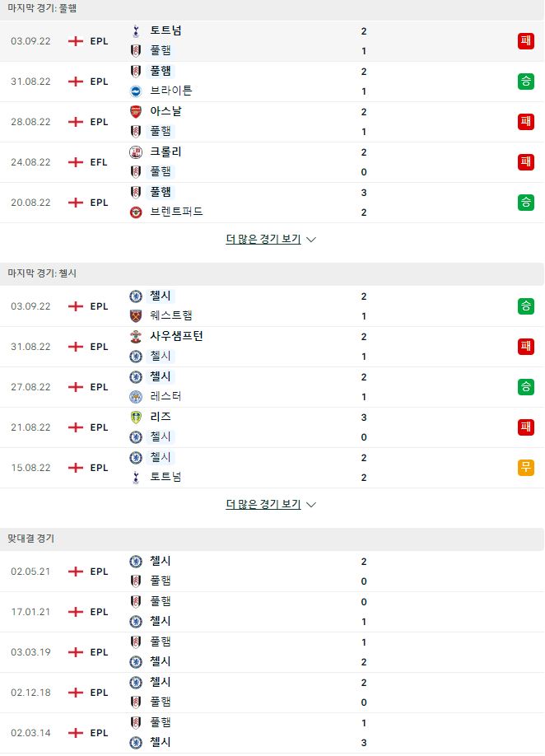Click the Arsenal crest icon

pyautogui.click(x=136, y=111)
